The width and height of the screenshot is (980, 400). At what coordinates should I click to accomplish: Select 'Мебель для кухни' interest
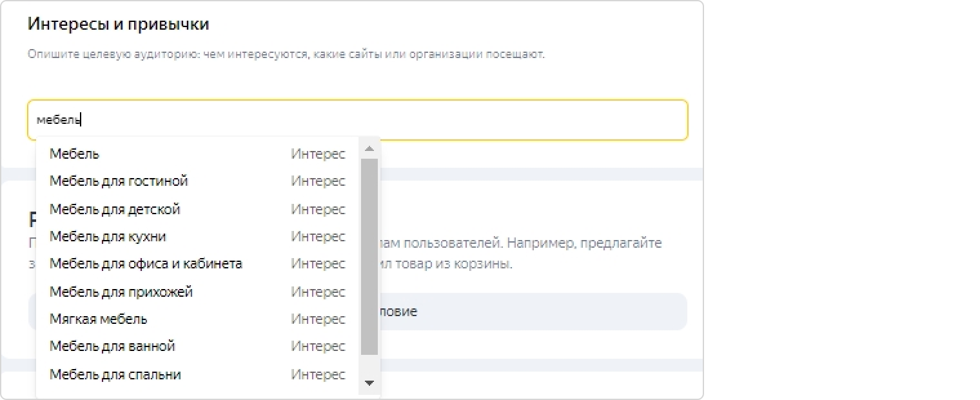tap(108, 237)
